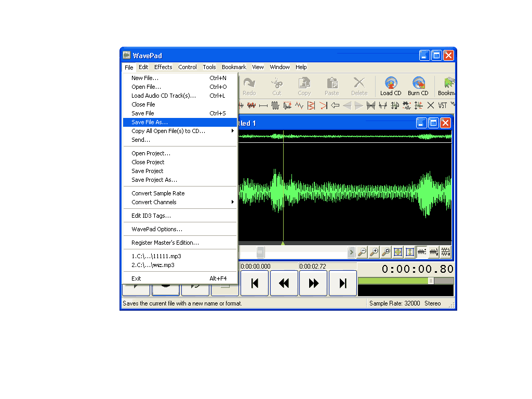Open recent file 11111.mp3
Screen dimensions: 532x399
point(180,256)
